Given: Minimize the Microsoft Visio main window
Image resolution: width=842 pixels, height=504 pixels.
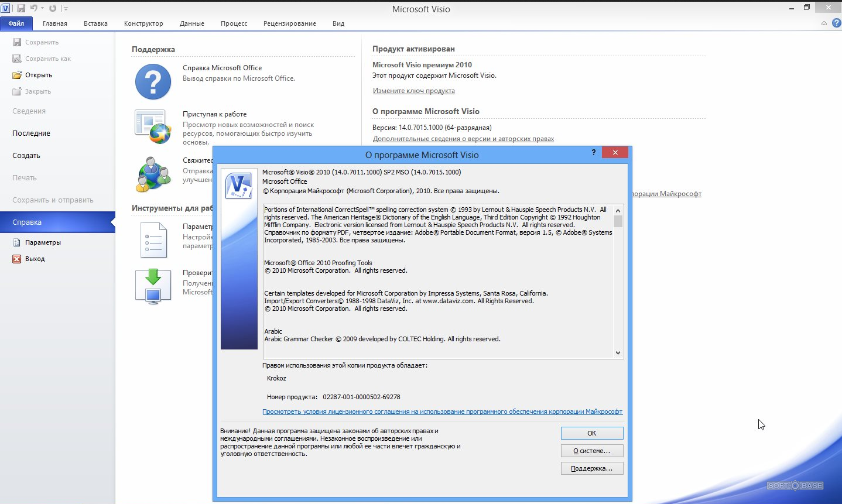Looking at the screenshot, I should [792, 8].
